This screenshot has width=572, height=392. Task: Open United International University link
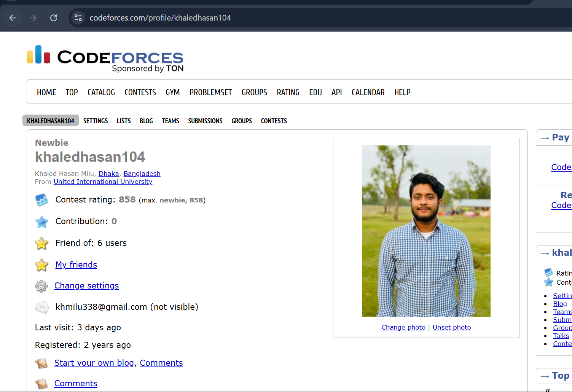pos(103,182)
